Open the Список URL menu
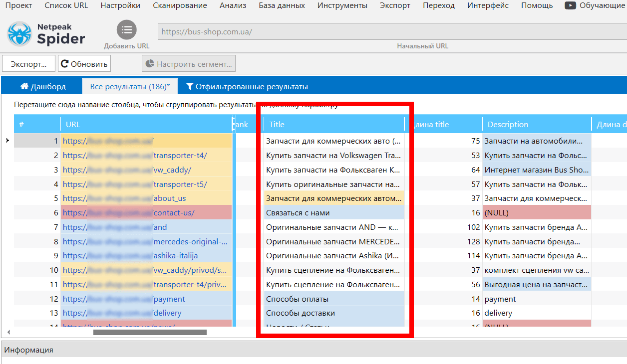This screenshot has height=364, width=627. coord(66,5)
